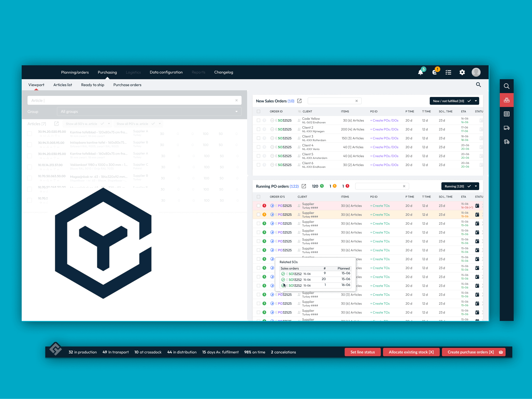Screen dimensions: 532x399
Task: Click + Create POs /DOs for Client 5
Action: [x=384, y=156]
